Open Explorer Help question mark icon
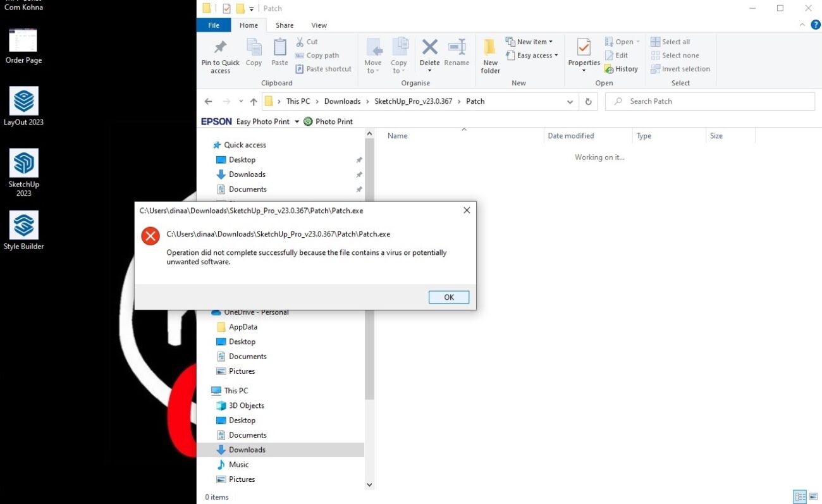822x504 pixels. click(x=816, y=25)
